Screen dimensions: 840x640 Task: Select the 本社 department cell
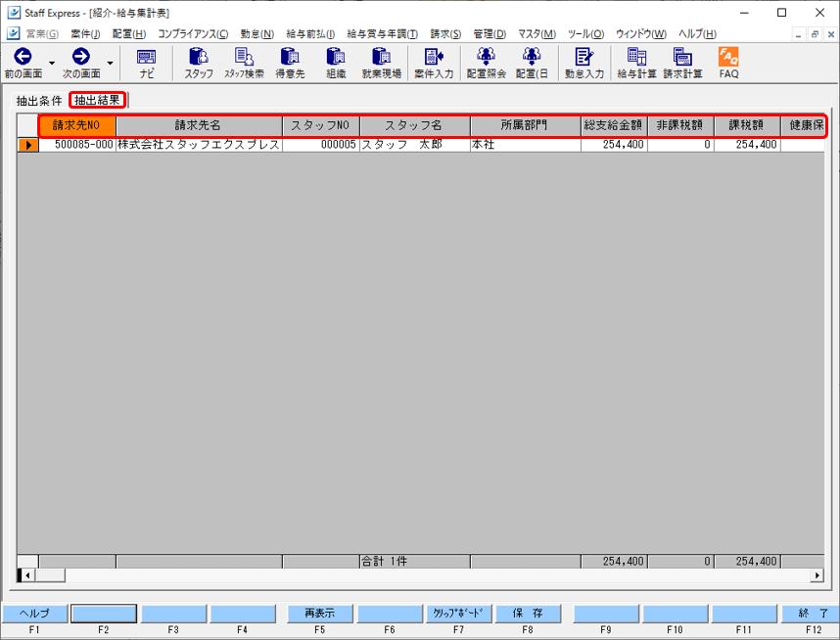coord(526,145)
